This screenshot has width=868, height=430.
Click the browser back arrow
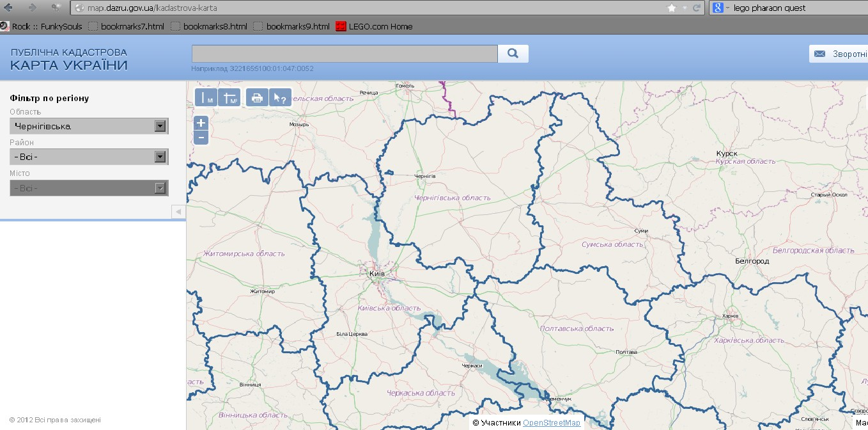(8, 8)
